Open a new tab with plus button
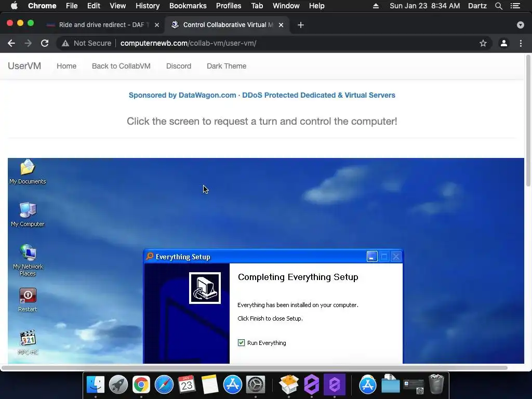Image resolution: width=532 pixels, height=399 pixels. click(301, 25)
